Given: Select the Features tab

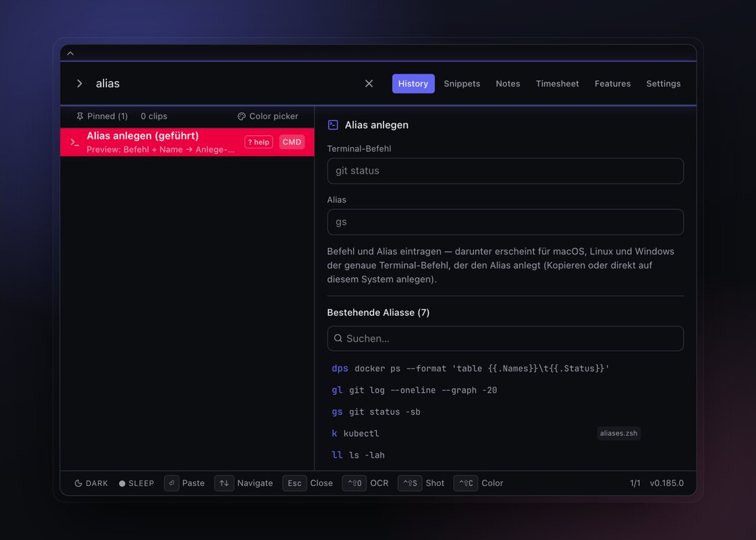Looking at the screenshot, I should click(x=612, y=84).
